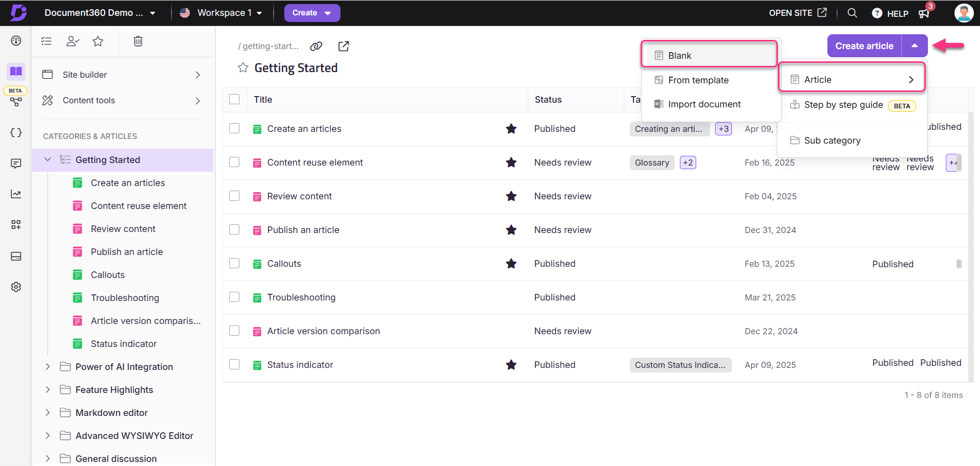980x466 pixels.
Task: Open the settings gear icon in left rail
Action: [x=16, y=287]
